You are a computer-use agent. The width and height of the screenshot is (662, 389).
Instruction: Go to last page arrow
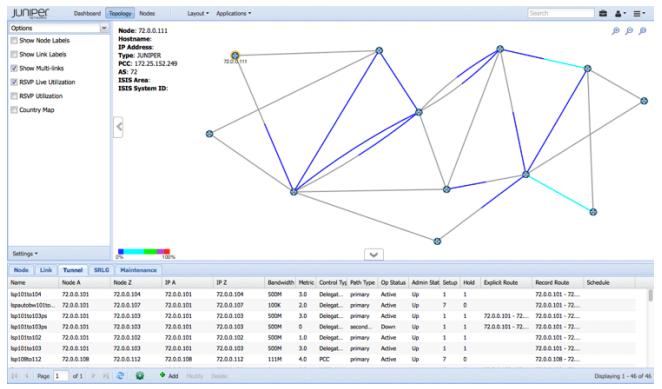point(106,375)
